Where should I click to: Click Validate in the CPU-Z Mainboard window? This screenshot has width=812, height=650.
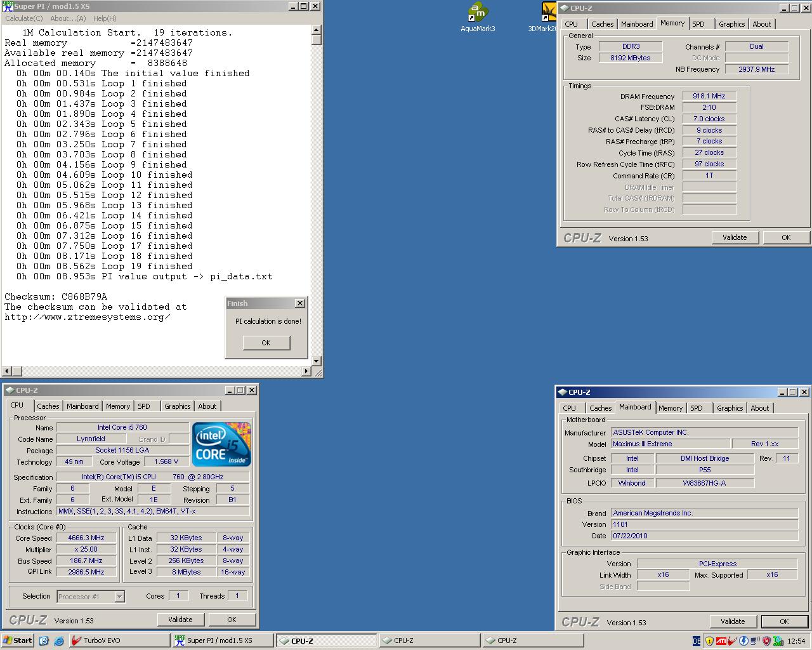[733, 621]
